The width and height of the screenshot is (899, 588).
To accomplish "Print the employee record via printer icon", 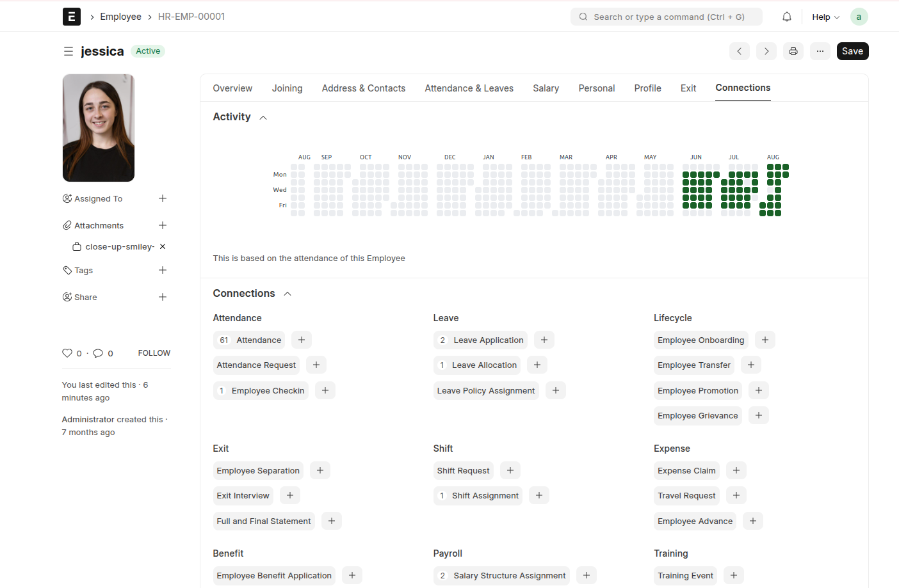I will point(793,51).
